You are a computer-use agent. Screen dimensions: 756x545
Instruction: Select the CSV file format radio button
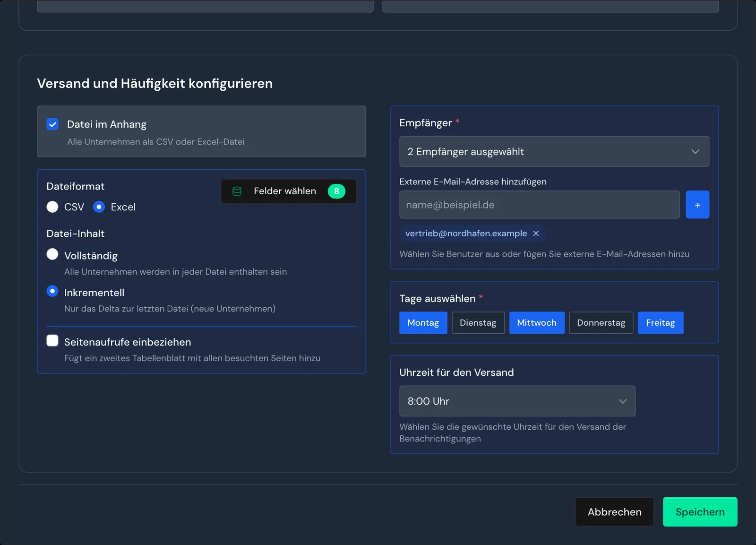pyautogui.click(x=52, y=207)
